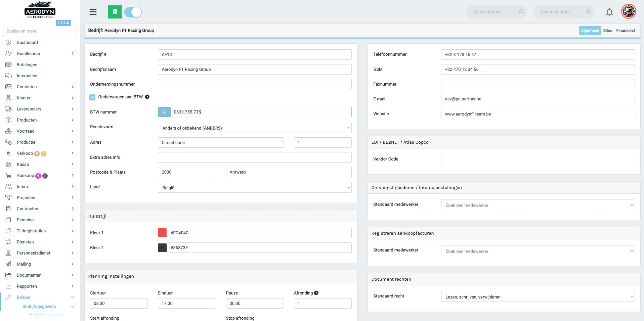Viewport: 644px width, 321px height.
Task: Click the Aerodyn F1 Group logo
Action: click(x=40, y=10)
